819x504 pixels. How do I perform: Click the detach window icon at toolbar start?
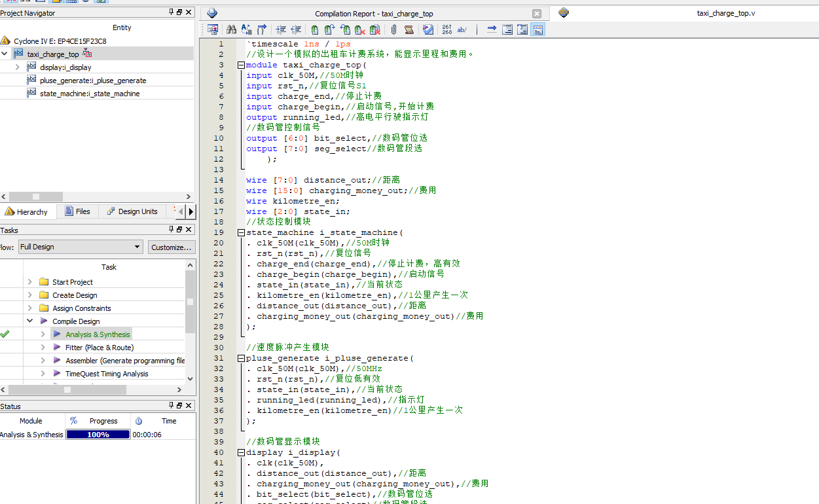coord(212,29)
